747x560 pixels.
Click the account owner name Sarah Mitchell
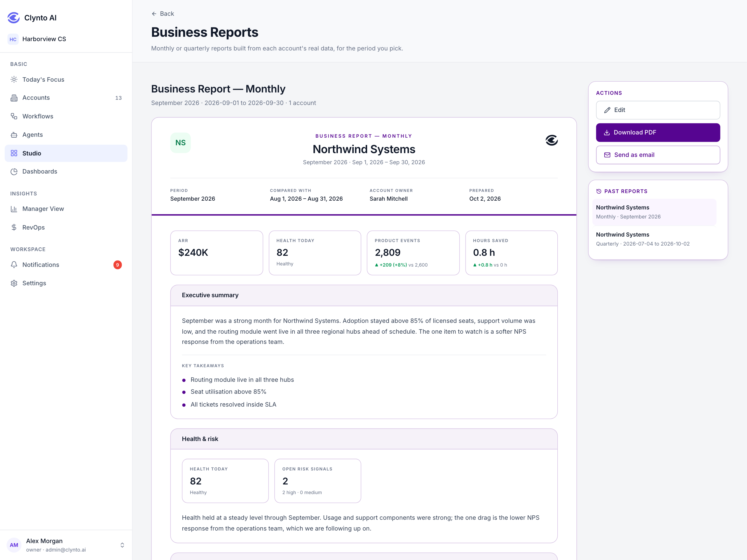(x=388, y=199)
